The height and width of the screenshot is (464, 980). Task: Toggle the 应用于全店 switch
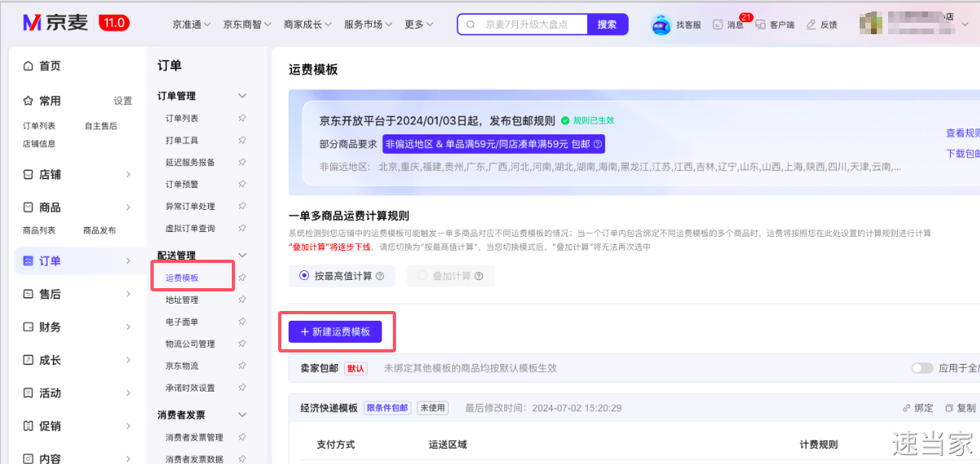click(x=921, y=368)
